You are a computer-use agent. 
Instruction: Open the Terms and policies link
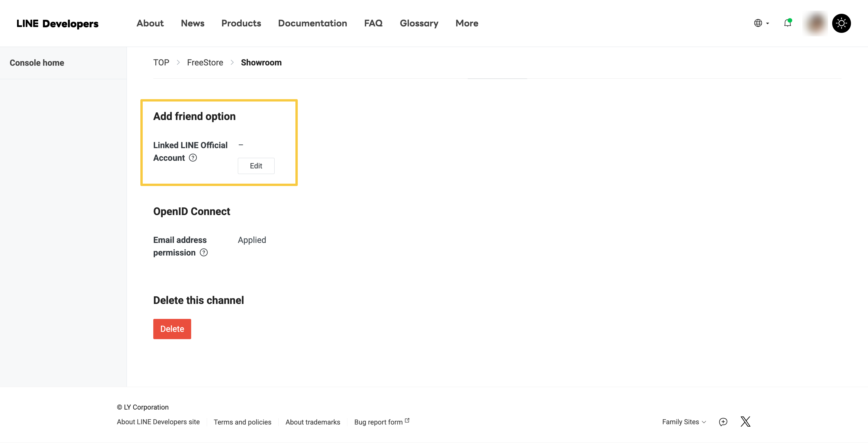(x=242, y=422)
